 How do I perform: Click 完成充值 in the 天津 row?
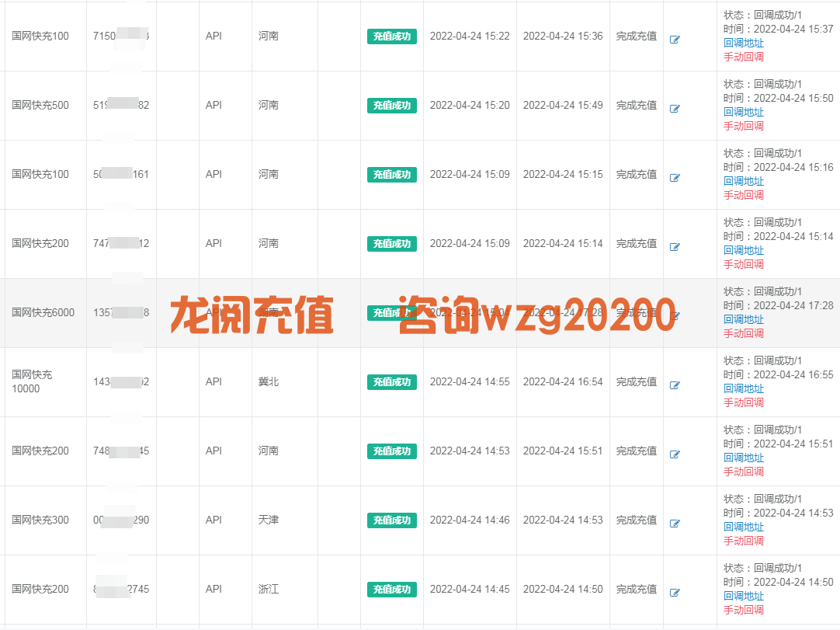pyautogui.click(x=637, y=520)
